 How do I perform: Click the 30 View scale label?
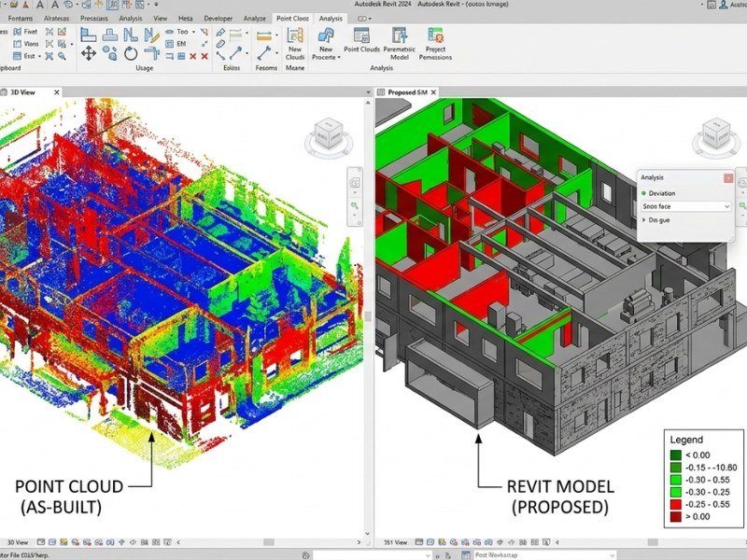(x=18, y=542)
